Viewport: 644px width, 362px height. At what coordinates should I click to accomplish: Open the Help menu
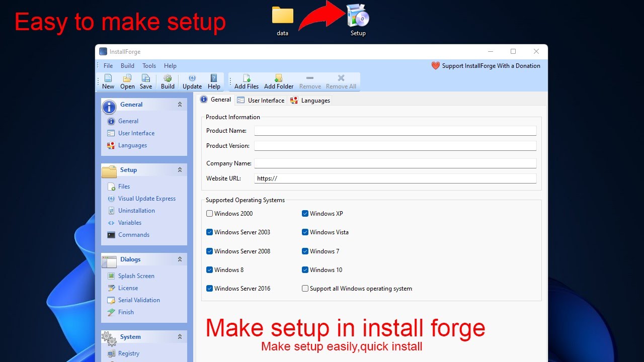point(170,66)
